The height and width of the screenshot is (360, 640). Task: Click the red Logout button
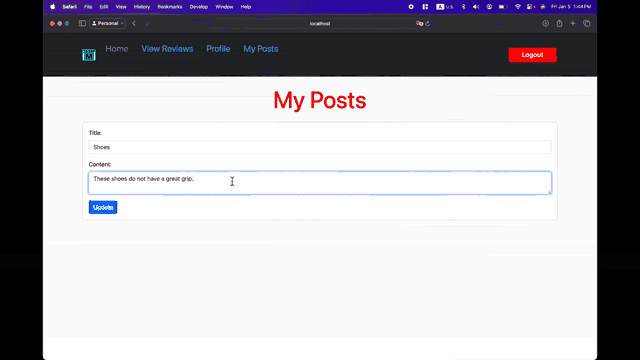(x=532, y=55)
